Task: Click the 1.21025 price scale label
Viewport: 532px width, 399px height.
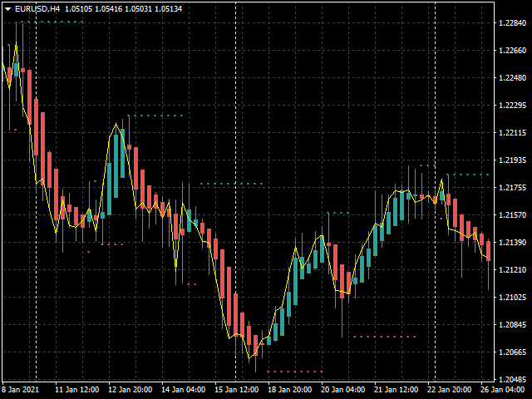Action: coord(512,298)
